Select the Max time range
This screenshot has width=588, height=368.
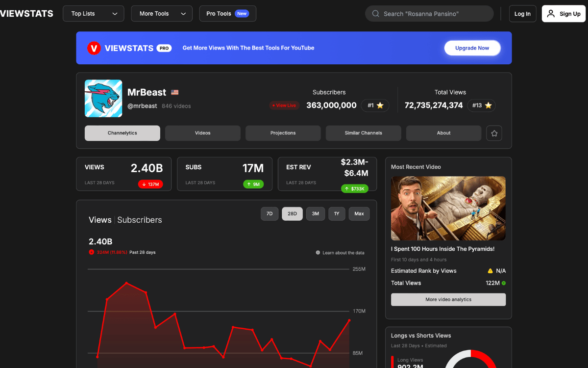pyautogui.click(x=359, y=214)
